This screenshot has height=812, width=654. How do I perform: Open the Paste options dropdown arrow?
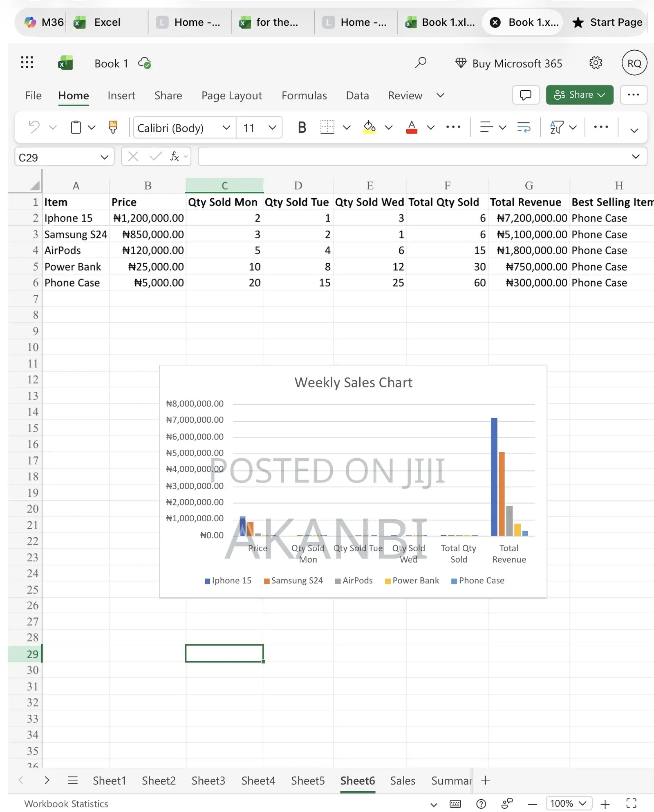pos(92,127)
